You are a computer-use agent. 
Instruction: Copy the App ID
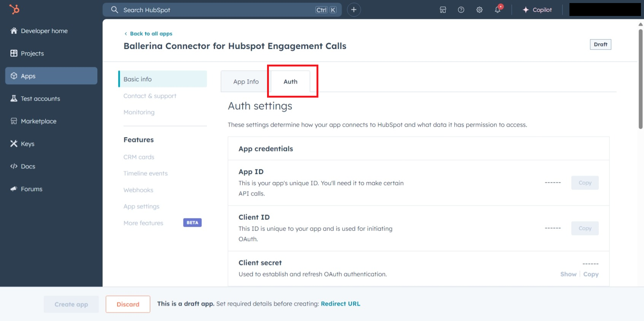[x=585, y=183]
